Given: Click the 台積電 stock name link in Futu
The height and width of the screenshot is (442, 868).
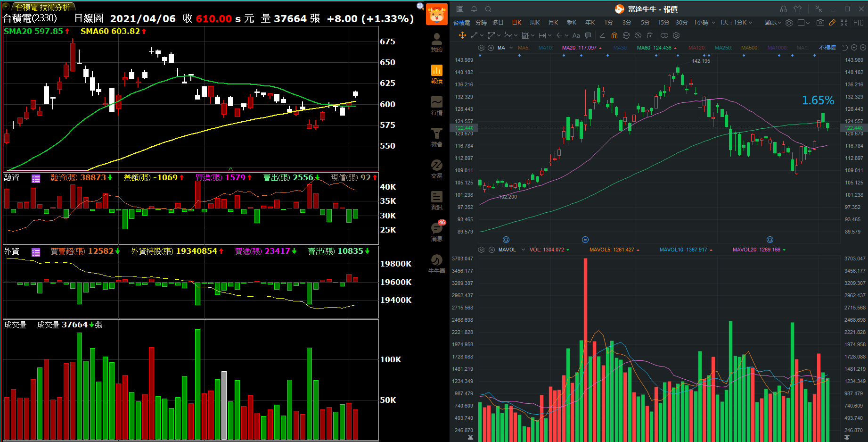Looking at the screenshot, I should pyautogui.click(x=461, y=23).
